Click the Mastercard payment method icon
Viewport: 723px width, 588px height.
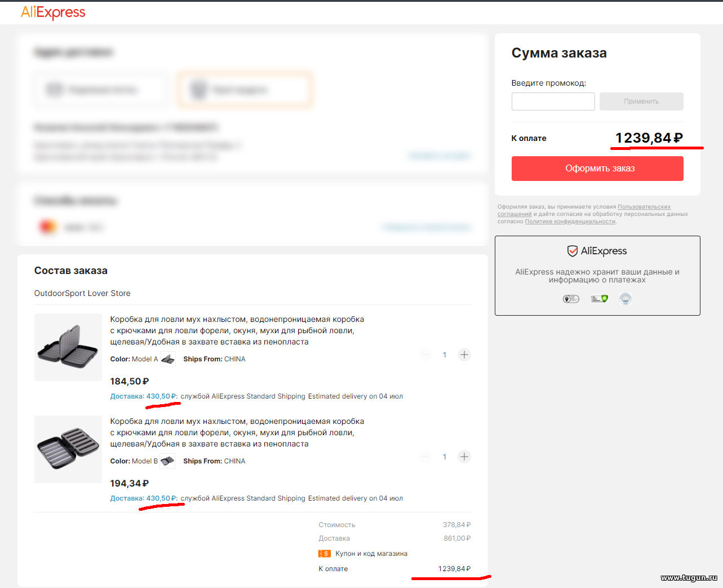coord(48,227)
